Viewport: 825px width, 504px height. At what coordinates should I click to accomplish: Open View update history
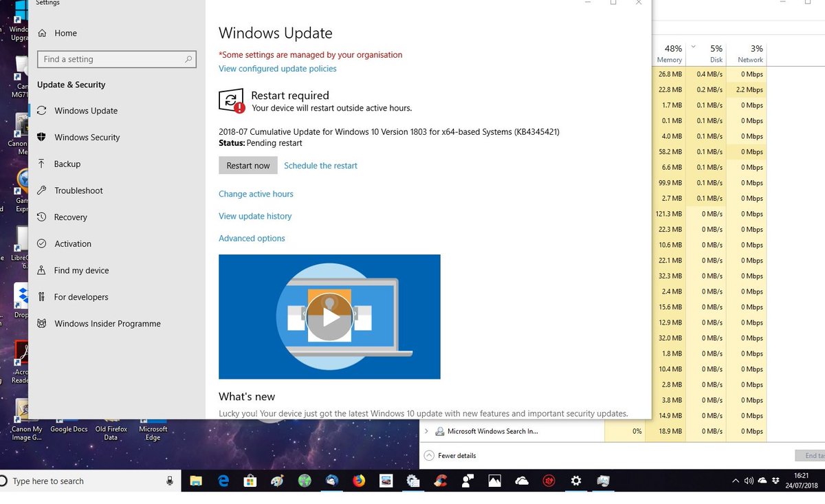point(255,216)
